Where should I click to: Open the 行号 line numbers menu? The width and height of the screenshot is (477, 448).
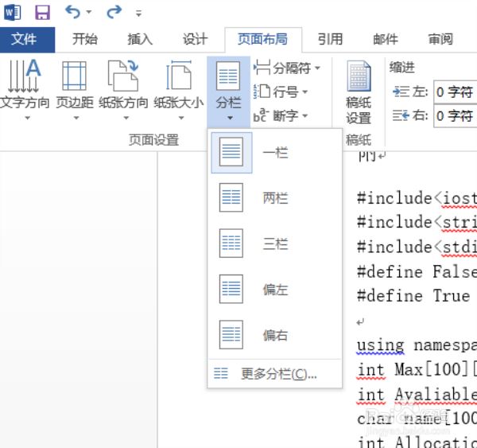pos(281,92)
